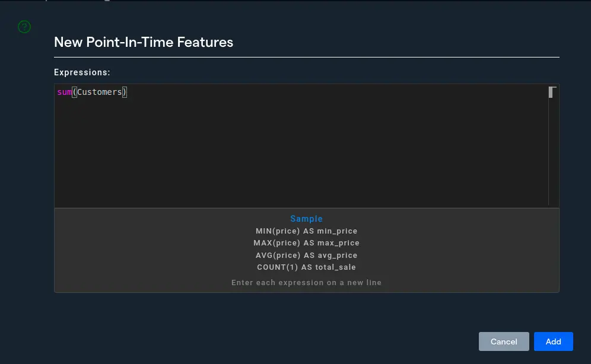The width and height of the screenshot is (591, 364).
Task: Click the 'Sample' heading
Action: pyautogui.click(x=306, y=219)
